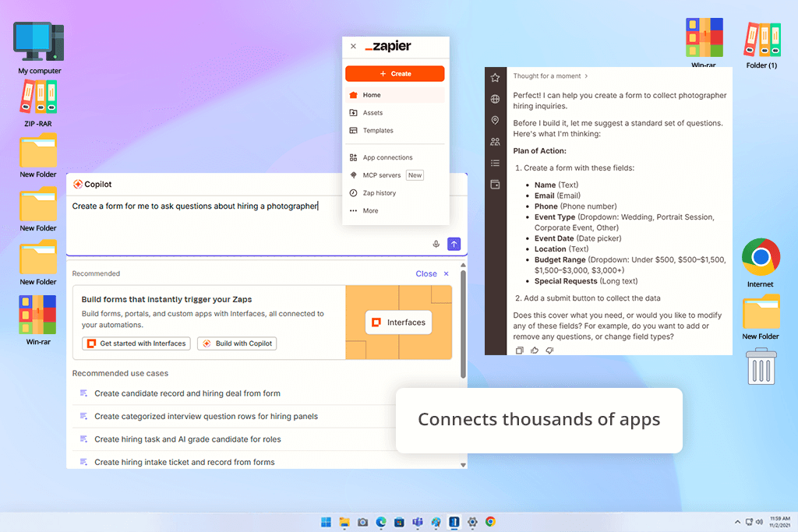Open App connections in the Zapier menu
798x532 pixels.
point(395,157)
